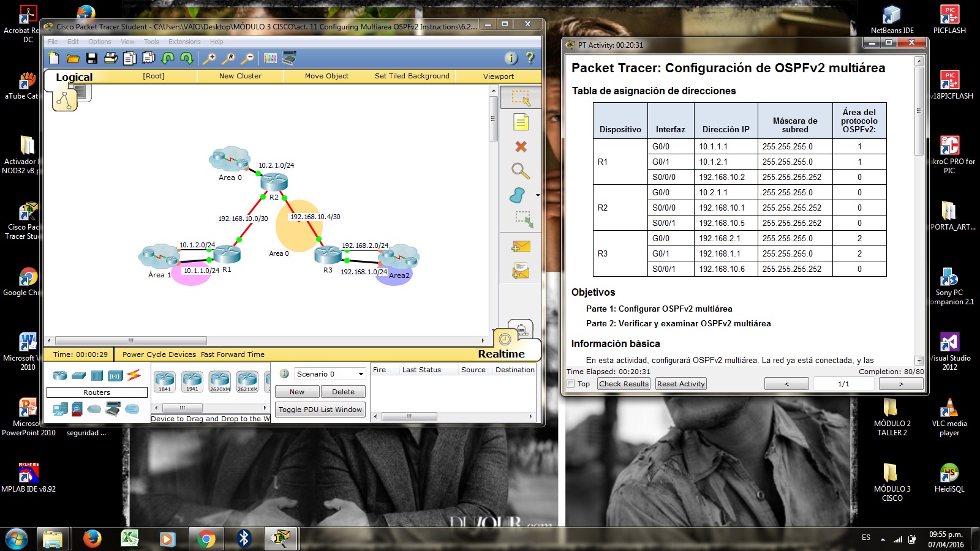
Task: Click the workspace horizontal scrollbar thumb
Action: (x=130, y=340)
